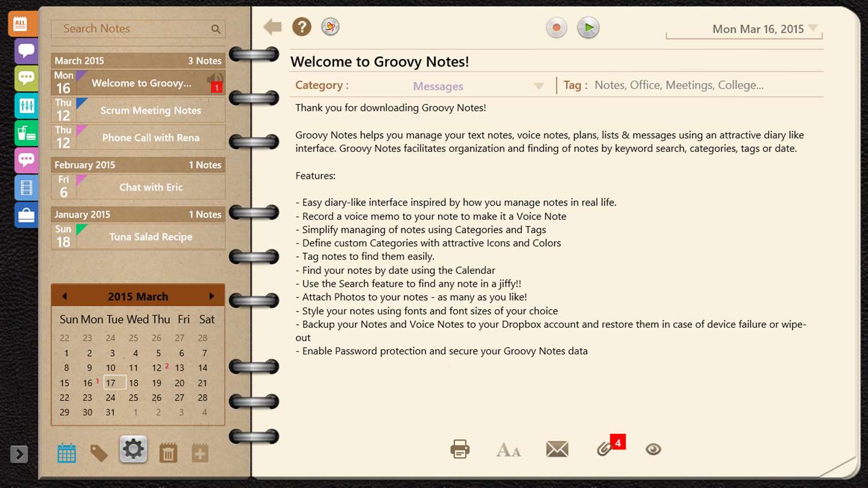Open font options with the Aa icon

[508, 449]
